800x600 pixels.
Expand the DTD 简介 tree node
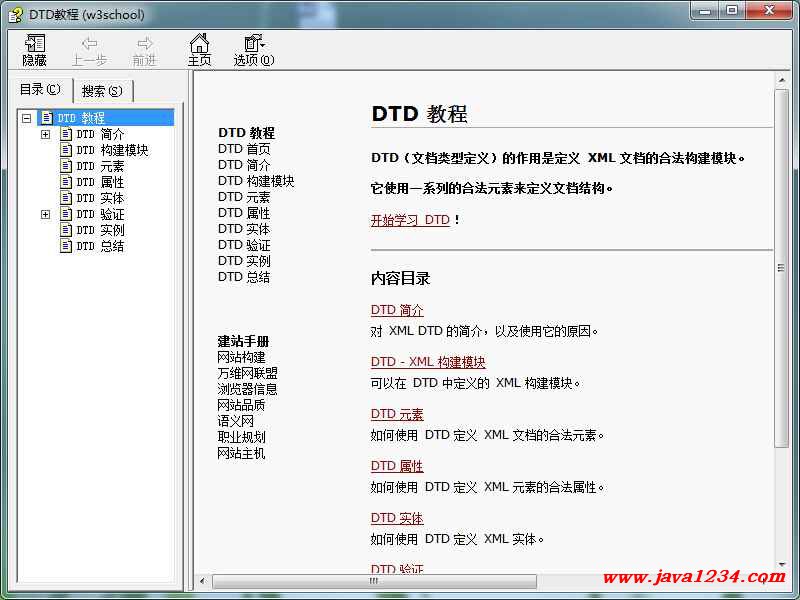tap(45, 135)
